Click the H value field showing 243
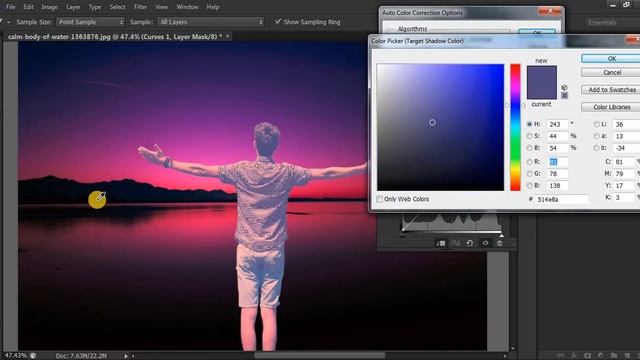Image resolution: width=640 pixels, height=360 pixels. click(x=558, y=124)
